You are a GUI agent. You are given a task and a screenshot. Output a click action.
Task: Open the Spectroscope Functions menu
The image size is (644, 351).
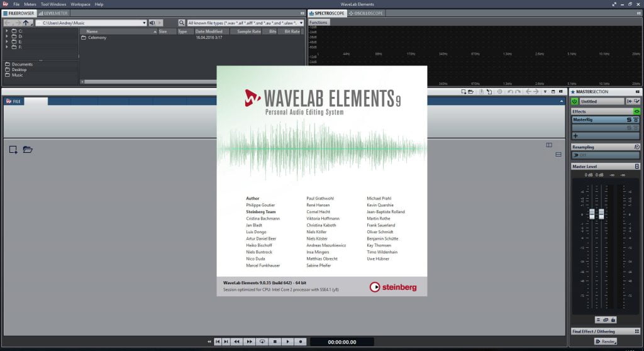318,22
